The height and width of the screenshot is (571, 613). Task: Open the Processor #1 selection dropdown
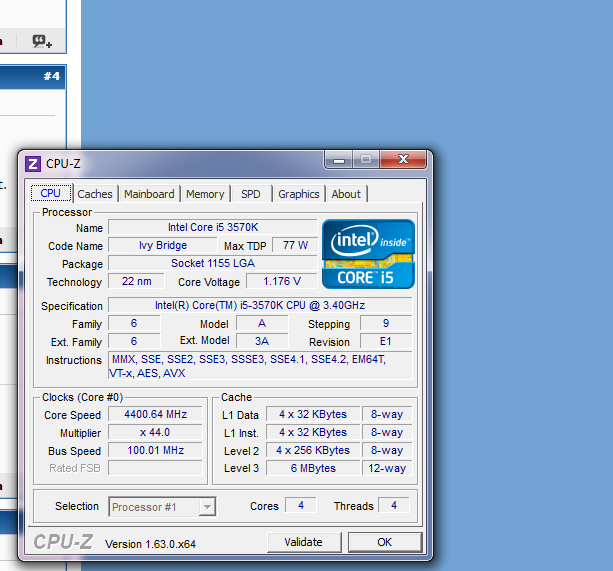[x=162, y=507]
